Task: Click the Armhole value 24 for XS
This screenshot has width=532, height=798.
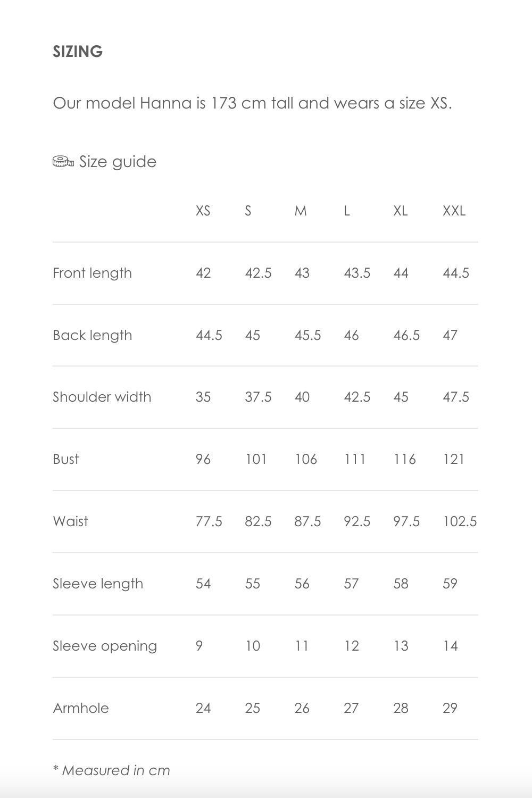Action: tap(203, 708)
